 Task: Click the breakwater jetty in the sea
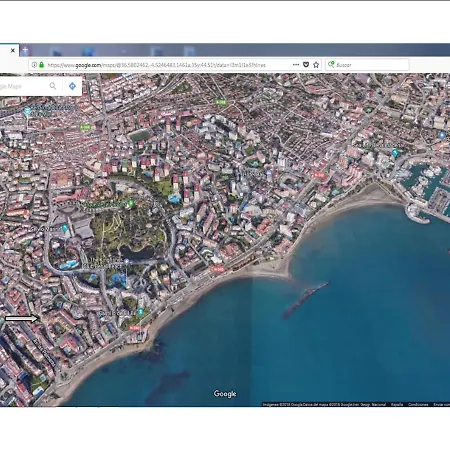click(306, 299)
